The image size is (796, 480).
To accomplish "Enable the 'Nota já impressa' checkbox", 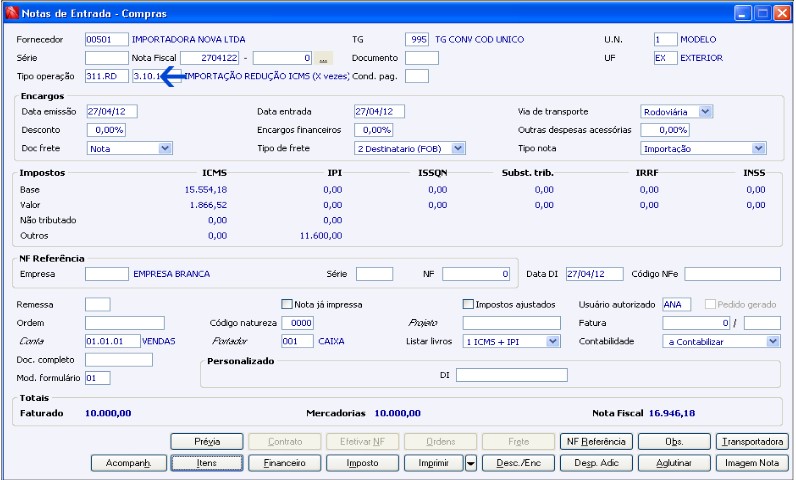I will [287, 304].
